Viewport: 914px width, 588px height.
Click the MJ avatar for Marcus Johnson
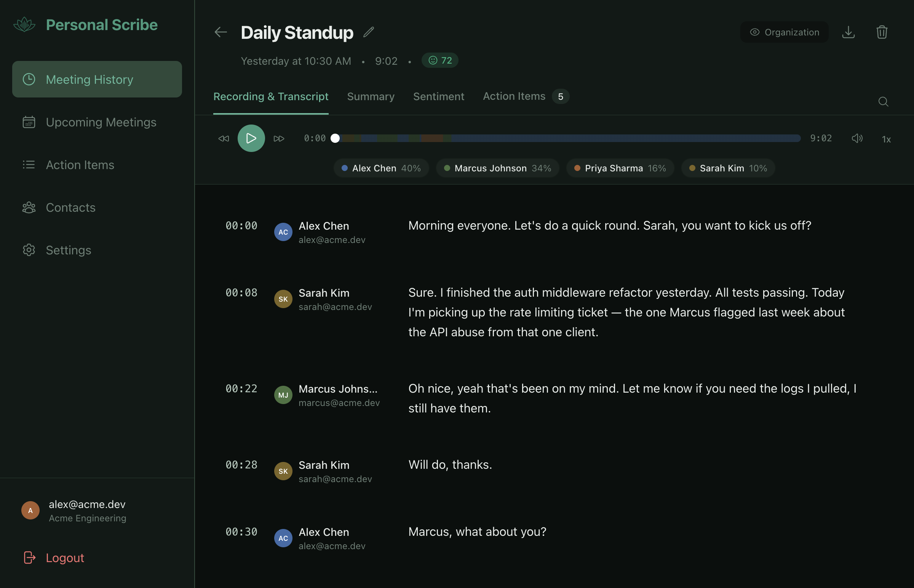click(283, 395)
